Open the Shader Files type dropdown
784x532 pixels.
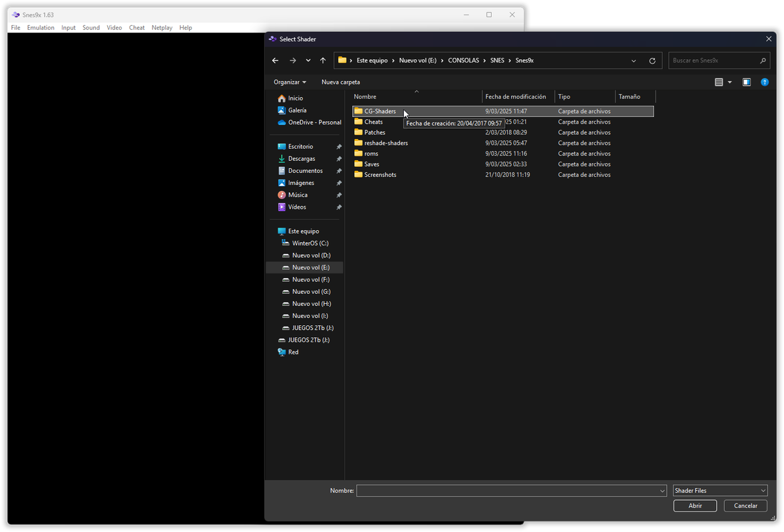pos(720,491)
